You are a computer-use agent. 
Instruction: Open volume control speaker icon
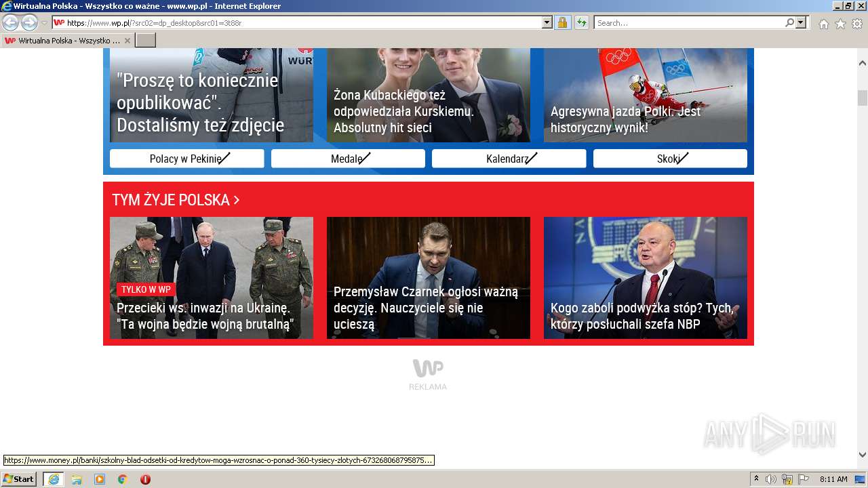point(770,479)
